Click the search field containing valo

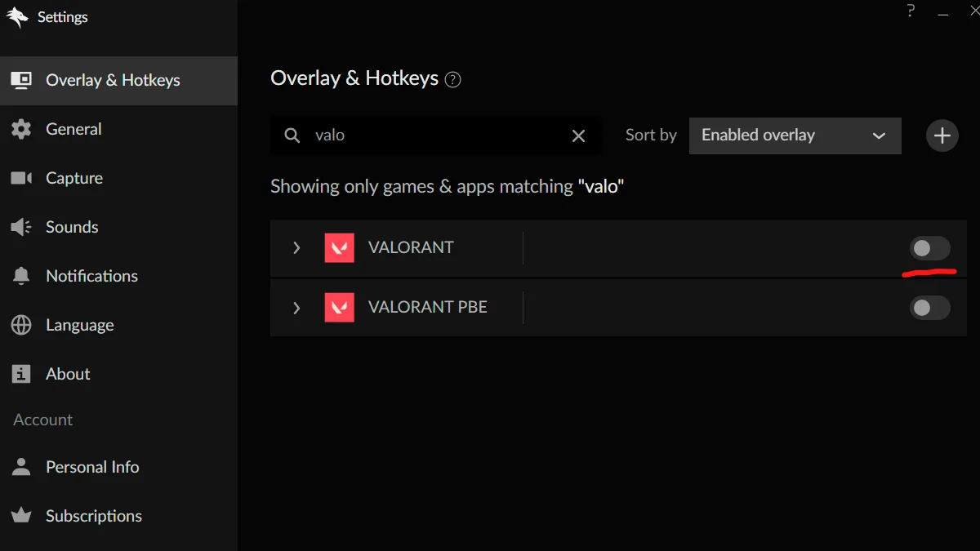tap(436, 136)
